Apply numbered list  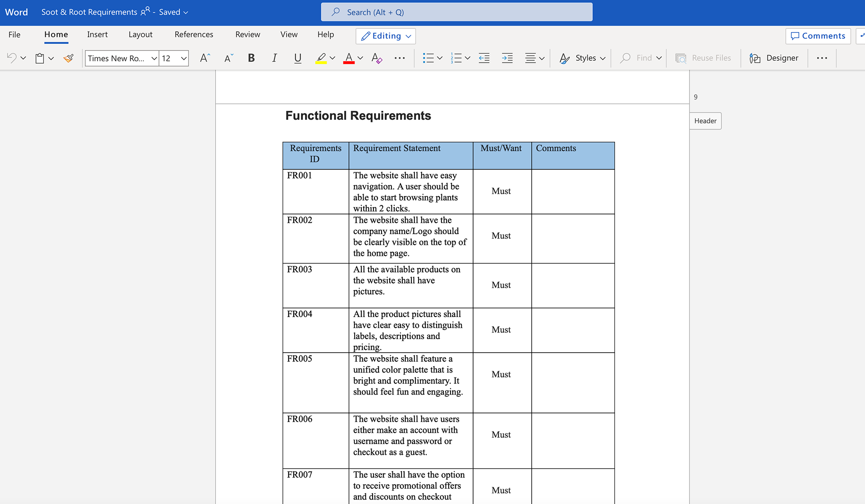(x=456, y=58)
